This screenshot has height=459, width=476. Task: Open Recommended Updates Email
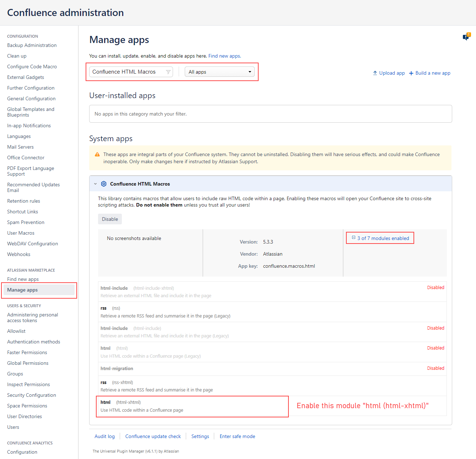(x=33, y=187)
